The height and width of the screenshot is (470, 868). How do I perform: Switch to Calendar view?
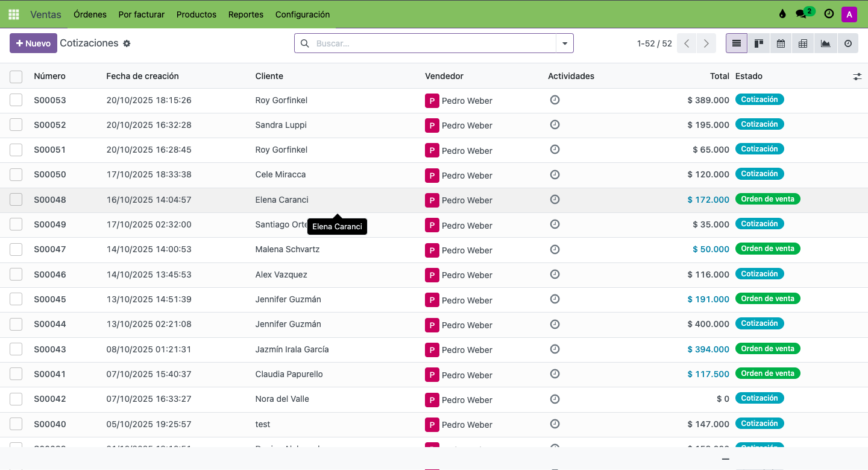point(781,43)
